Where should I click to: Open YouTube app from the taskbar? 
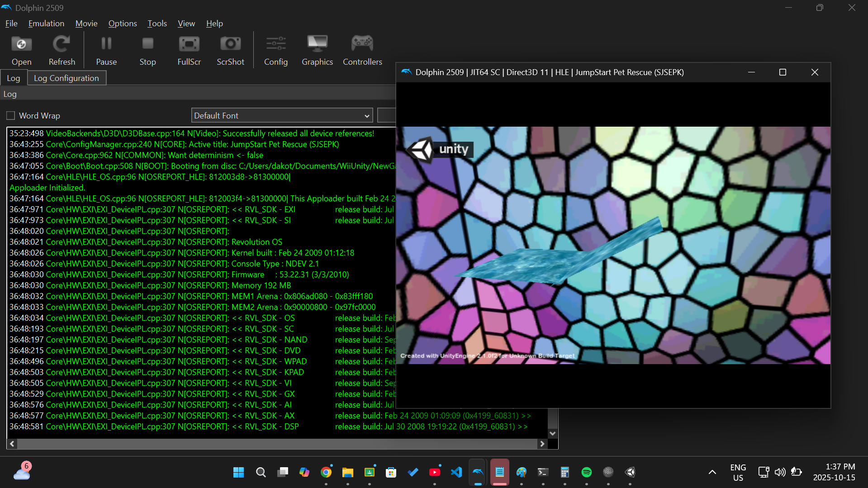click(435, 472)
